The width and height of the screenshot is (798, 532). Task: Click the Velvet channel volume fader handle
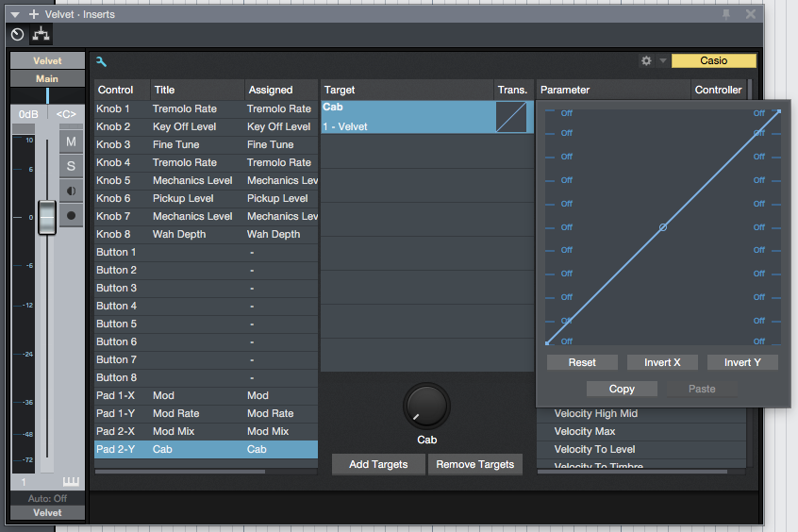pyautogui.click(x=47, y=218)
